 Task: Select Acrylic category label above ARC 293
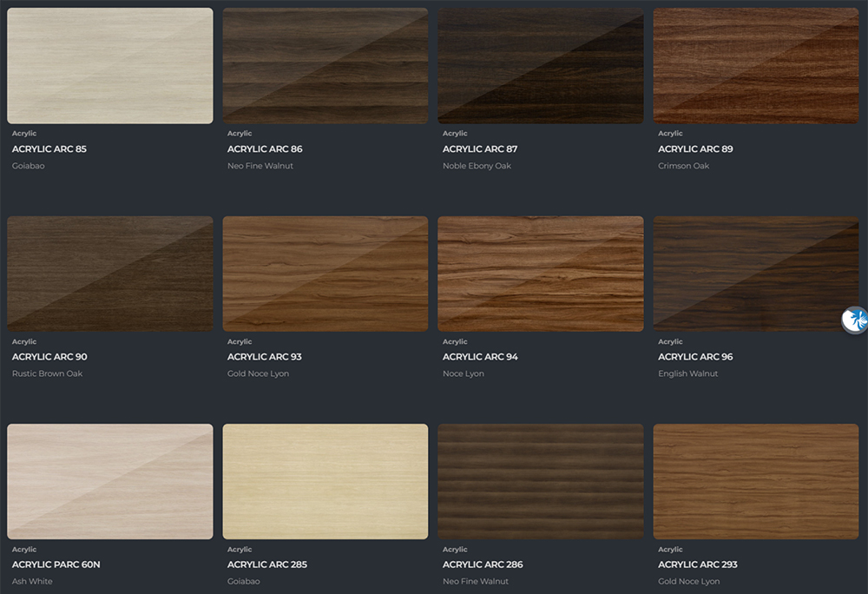tap(670, 549)
